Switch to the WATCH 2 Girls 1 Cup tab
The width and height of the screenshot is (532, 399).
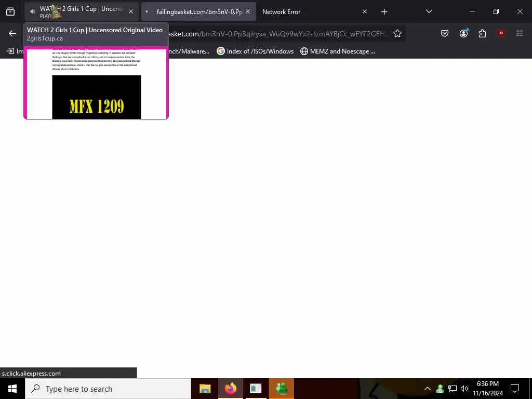82,12
